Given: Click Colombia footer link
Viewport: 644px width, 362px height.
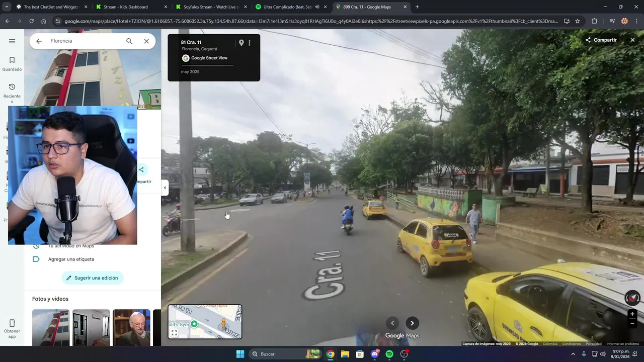Looking at the screenshot, I should pyautogui.click(x=550, y=344).
